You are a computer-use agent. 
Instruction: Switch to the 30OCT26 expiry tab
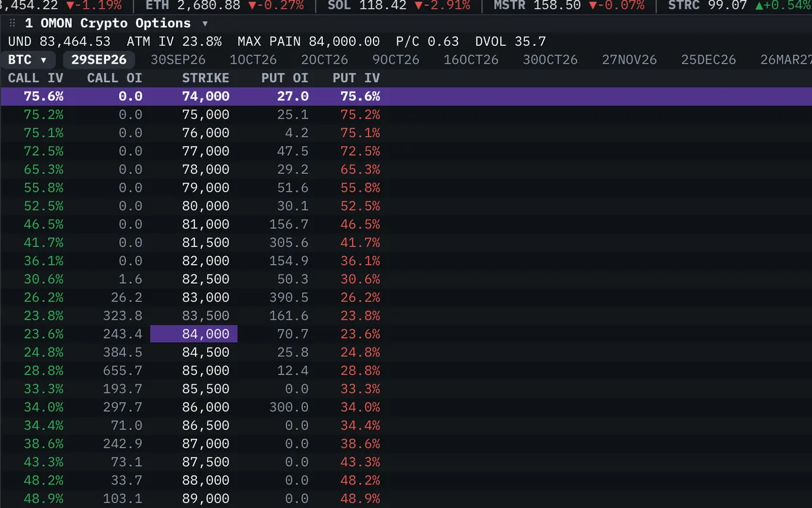550,60
